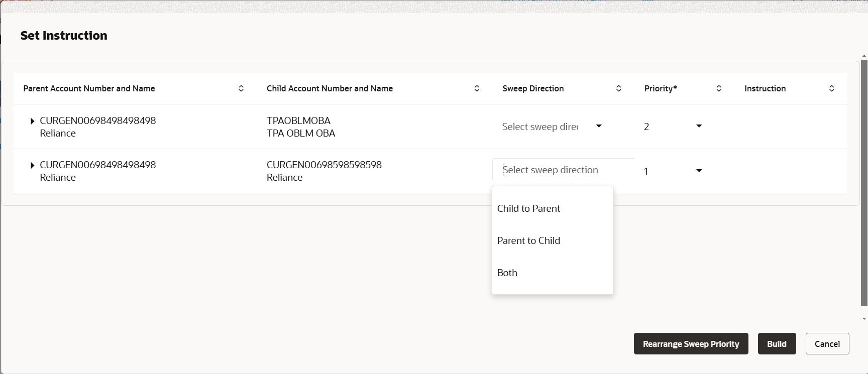Cancel the Set Instruction dialog
This screenshot has width=868, height=374.
(827, 344)
